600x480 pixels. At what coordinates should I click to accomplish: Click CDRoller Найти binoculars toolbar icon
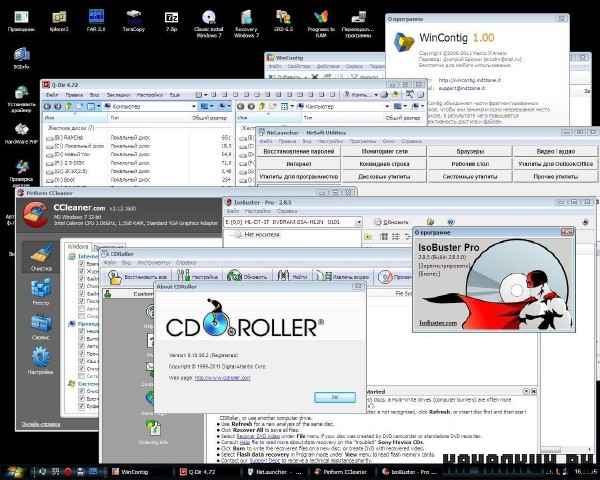tap(283, 276)
